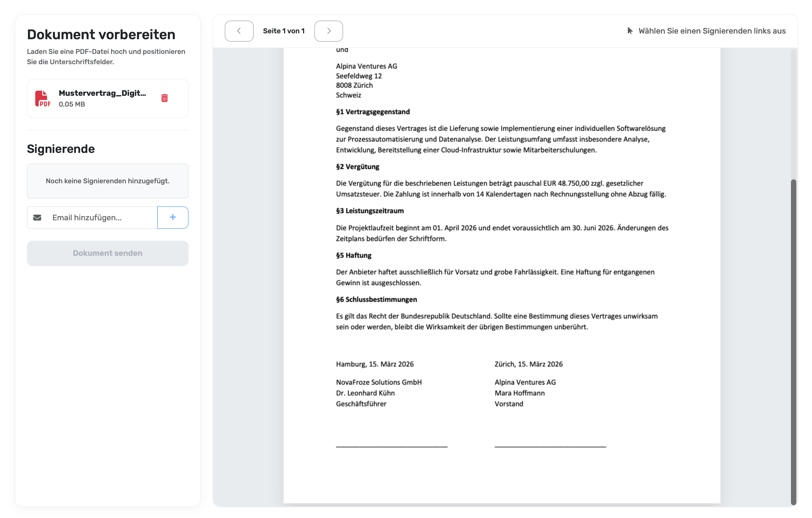Screen dimensions: 812x518
Task: Click the cursor icon in the header hint
Action: click(x=630, y=31)
